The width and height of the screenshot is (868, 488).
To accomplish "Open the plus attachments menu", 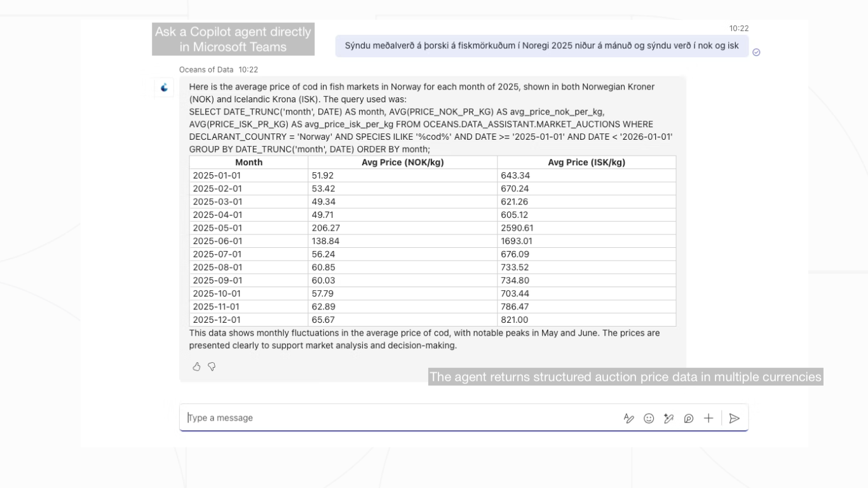I will [x=709, y=418].
